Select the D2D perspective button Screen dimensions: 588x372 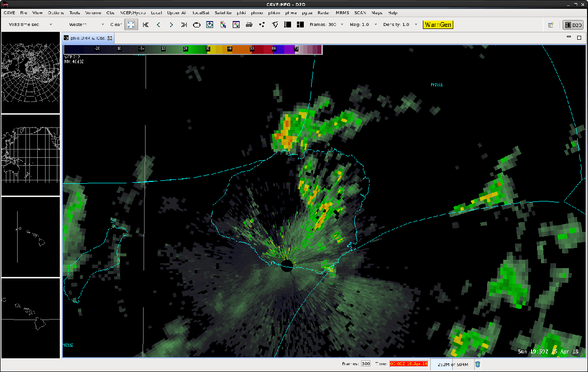(572, 25)
